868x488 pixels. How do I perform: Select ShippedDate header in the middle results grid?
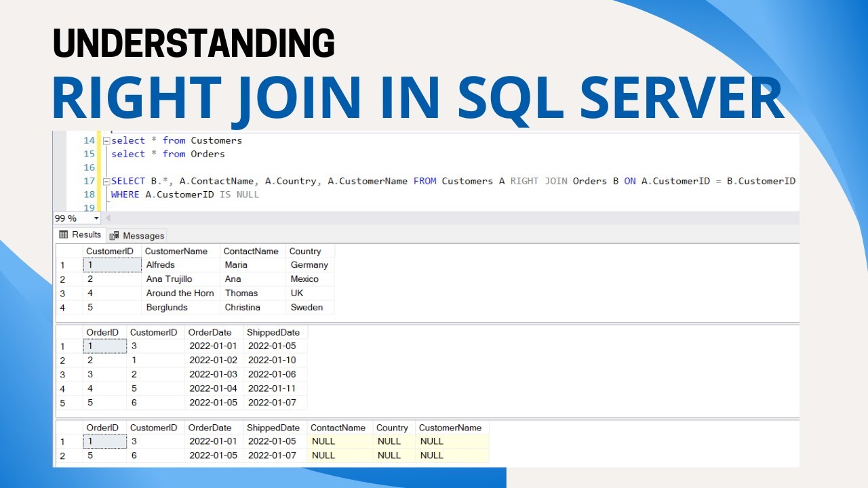point(275,332)
